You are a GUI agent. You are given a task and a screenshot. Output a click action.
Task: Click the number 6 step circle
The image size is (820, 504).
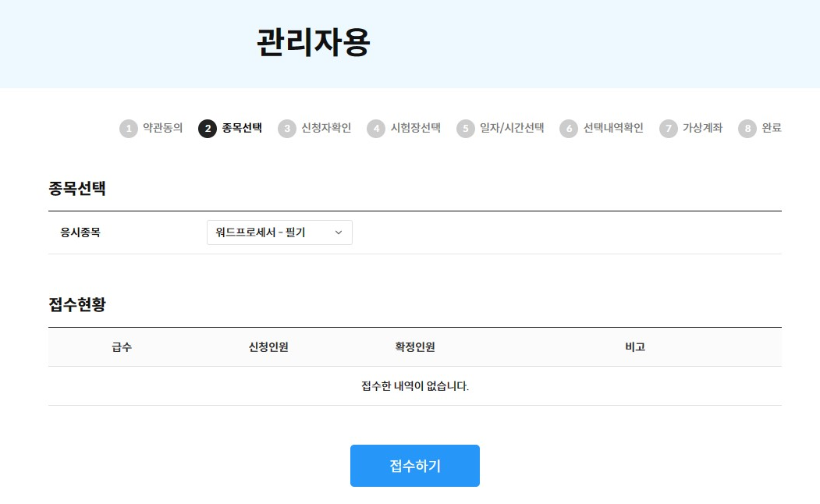569,129
